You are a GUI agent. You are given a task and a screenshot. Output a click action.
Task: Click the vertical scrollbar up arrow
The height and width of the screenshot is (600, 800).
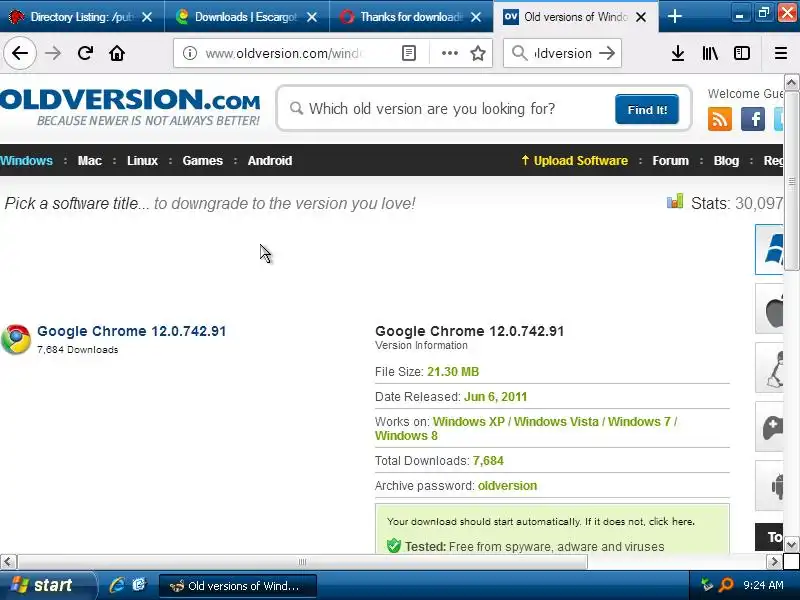point(791,82)
